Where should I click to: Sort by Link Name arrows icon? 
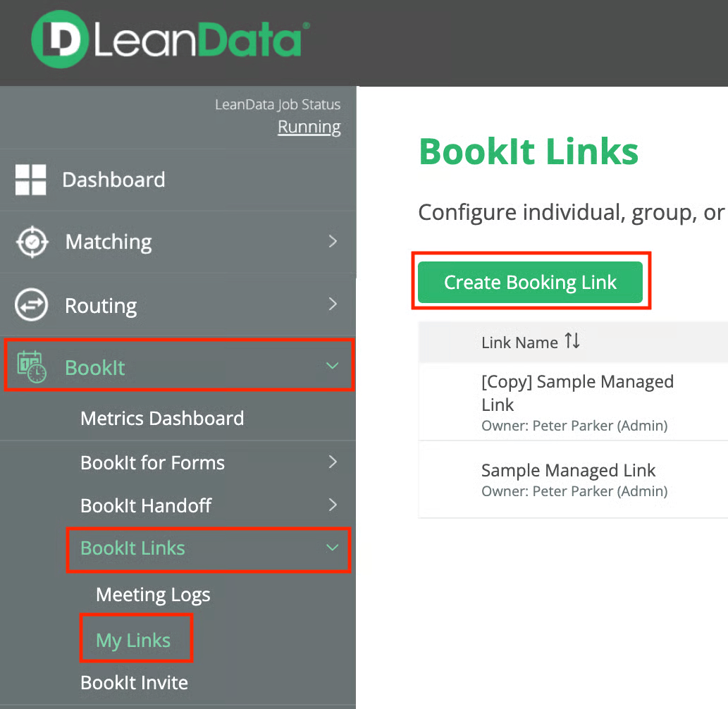(572, 341)
